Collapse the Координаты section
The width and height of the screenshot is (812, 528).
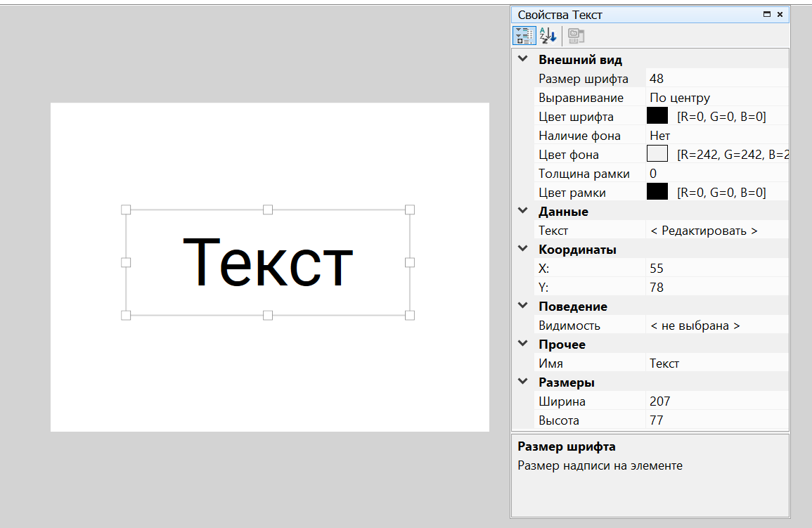coord(522,249)
